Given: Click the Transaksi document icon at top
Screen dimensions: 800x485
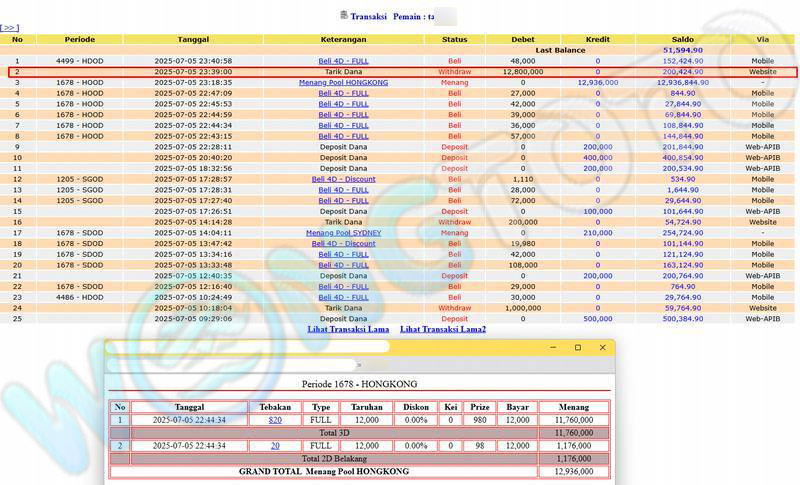Looking at the screenshot, I should (344, 15).
